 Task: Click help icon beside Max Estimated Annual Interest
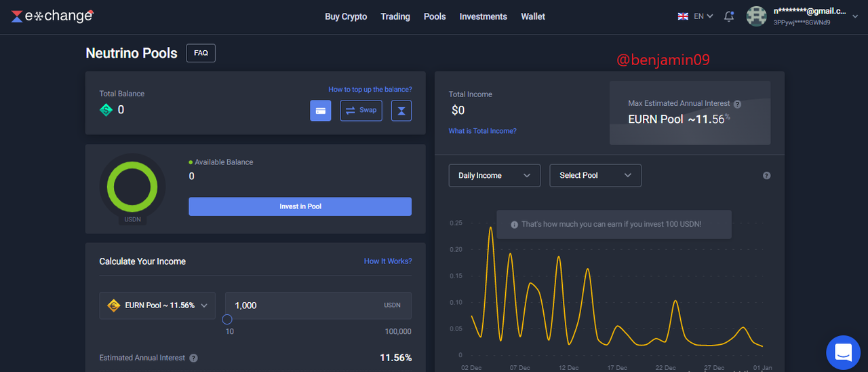(737, 104)
